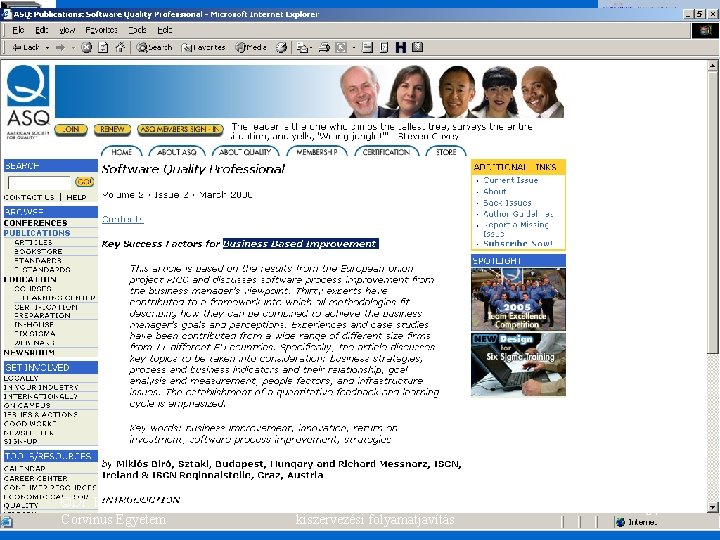Click the Print icon in toolbar
The height and width of the screenshot is (540, 720).
coord(324,47)
